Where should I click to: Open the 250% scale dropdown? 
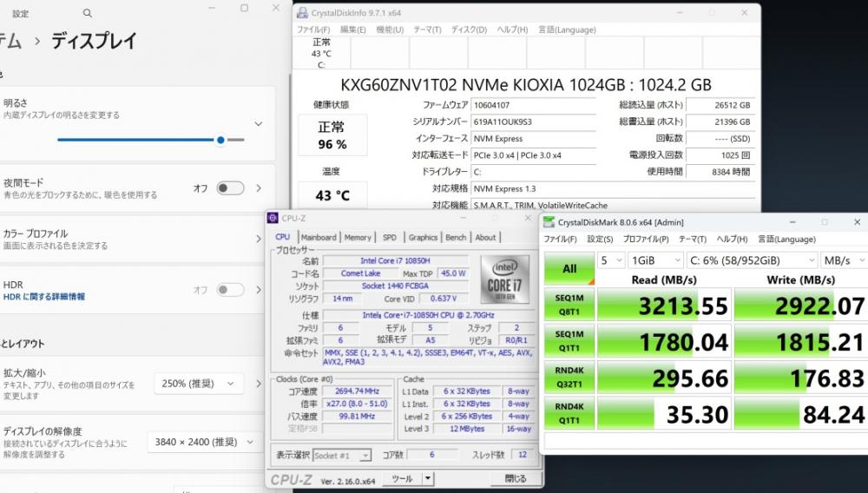(197, 384)
